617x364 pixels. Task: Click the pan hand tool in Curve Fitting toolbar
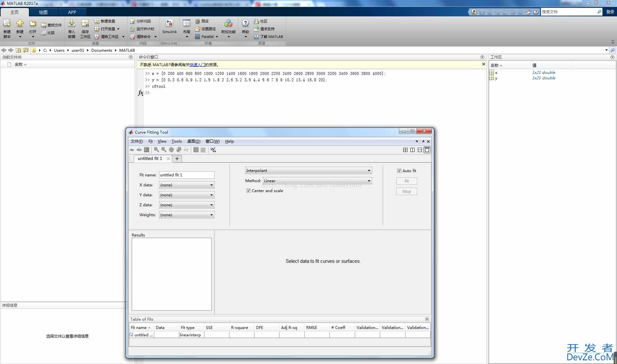(171, 150)
